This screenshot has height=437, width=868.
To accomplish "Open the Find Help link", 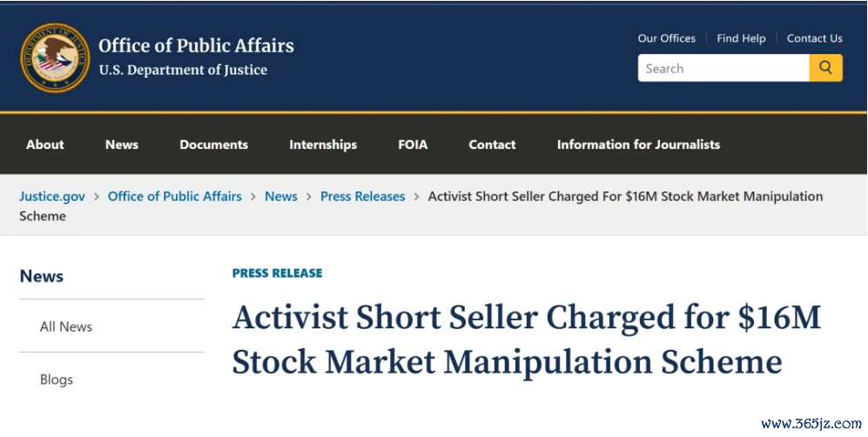I will tap(741, 38).
